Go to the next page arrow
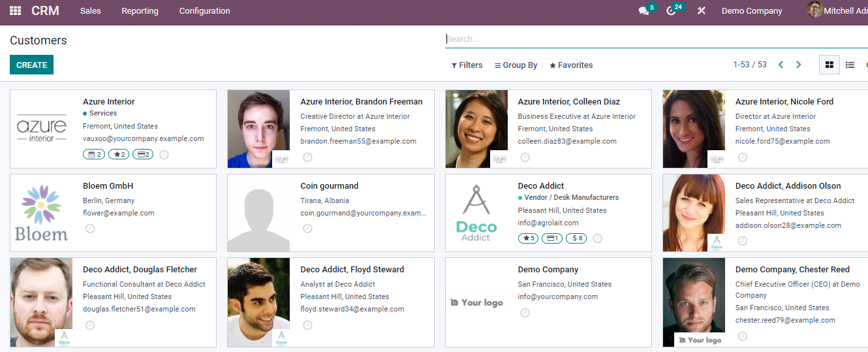868x352 pixels. (x=798, y=65)
